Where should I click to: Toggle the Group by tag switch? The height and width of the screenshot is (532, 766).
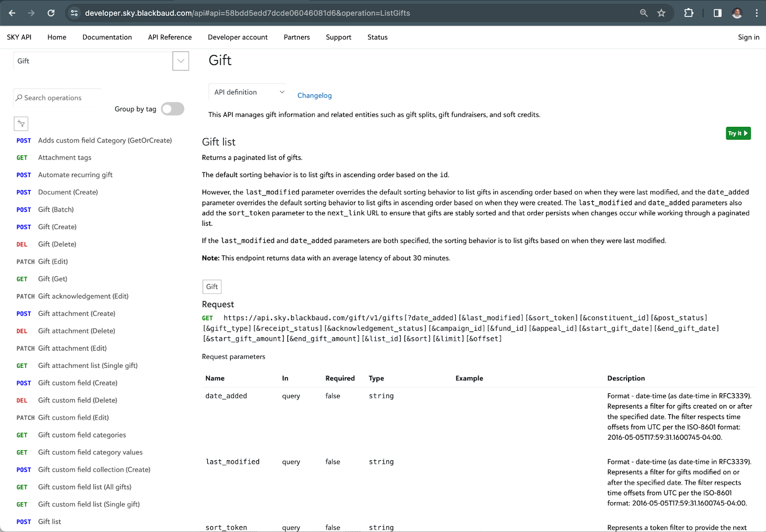[x=173, y=109]
